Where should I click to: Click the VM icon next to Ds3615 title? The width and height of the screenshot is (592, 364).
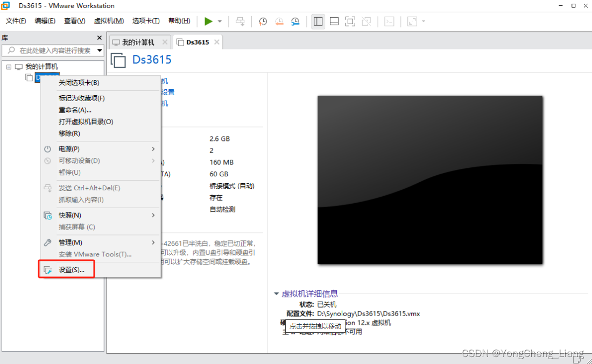click(118, 60)
